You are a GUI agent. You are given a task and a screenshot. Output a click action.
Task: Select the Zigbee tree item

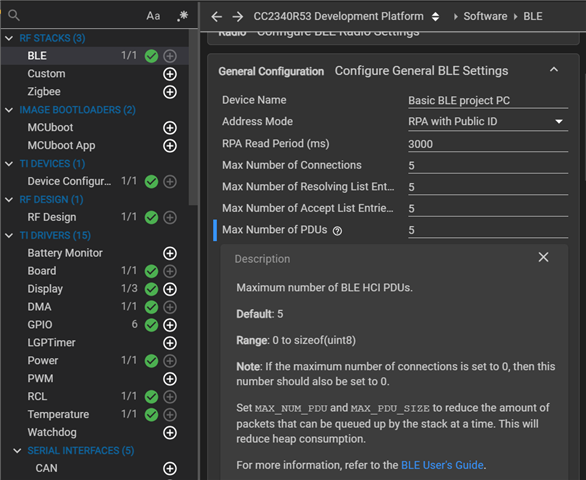click(x=44, y=92)
